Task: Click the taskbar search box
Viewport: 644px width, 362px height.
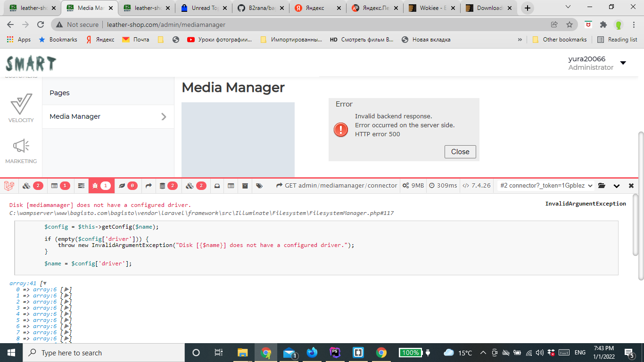Action: 104,353
